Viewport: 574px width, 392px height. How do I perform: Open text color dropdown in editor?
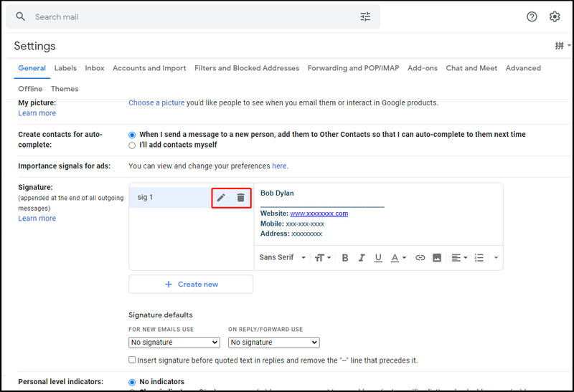click(x=398, y=258)
